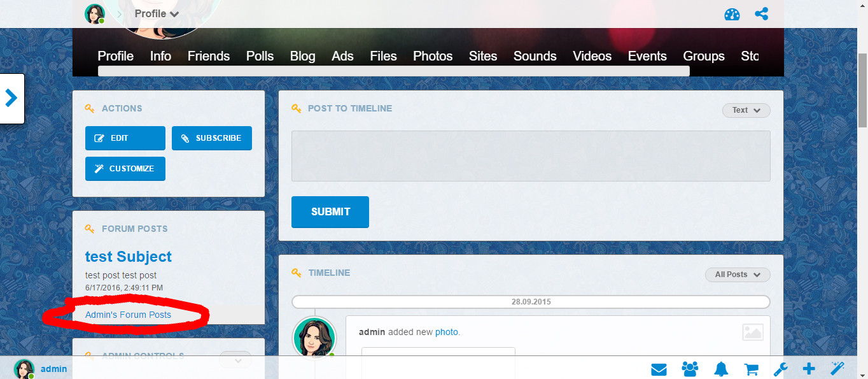Viewport: 868px width, 379px height.
Task: Switch to the Profile tab
Action: pyautogui.click(x=115, y=56)
